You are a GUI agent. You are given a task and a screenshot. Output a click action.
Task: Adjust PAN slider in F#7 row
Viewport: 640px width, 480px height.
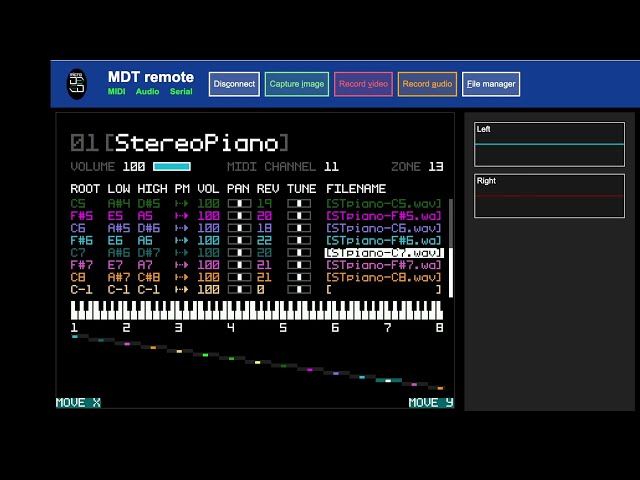[239, 264]
